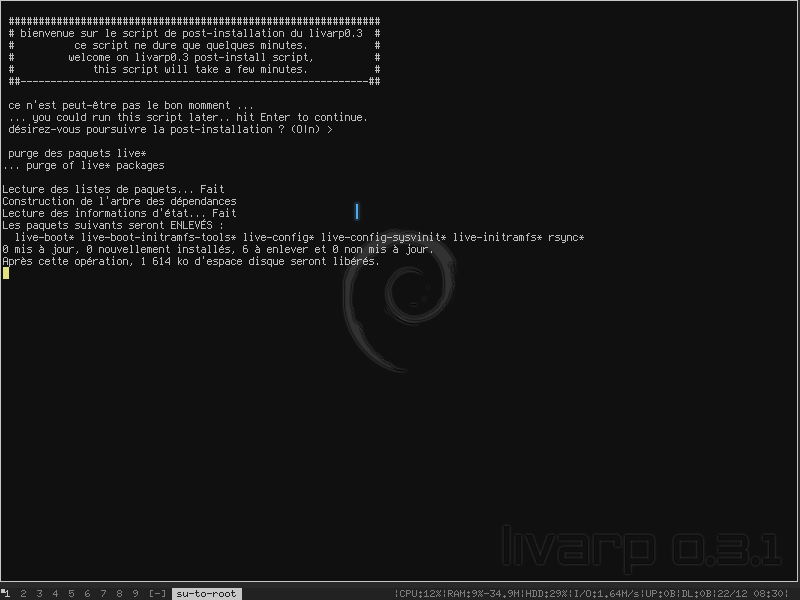Viewport: 800px width, 600px height.
Task: Click the 22/12 date in status bar
Action: point(733,593)
